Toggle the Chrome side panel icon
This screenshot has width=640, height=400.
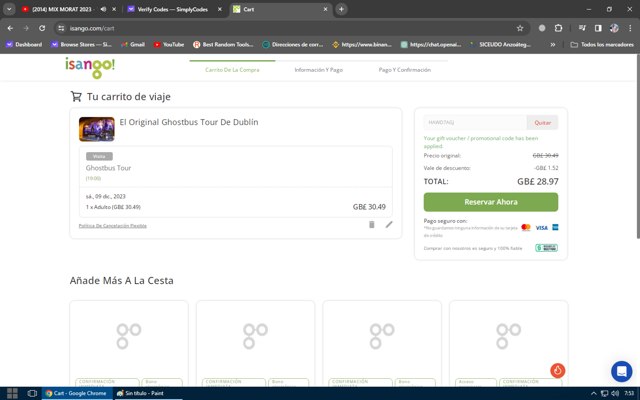click(x=598, y=28)
